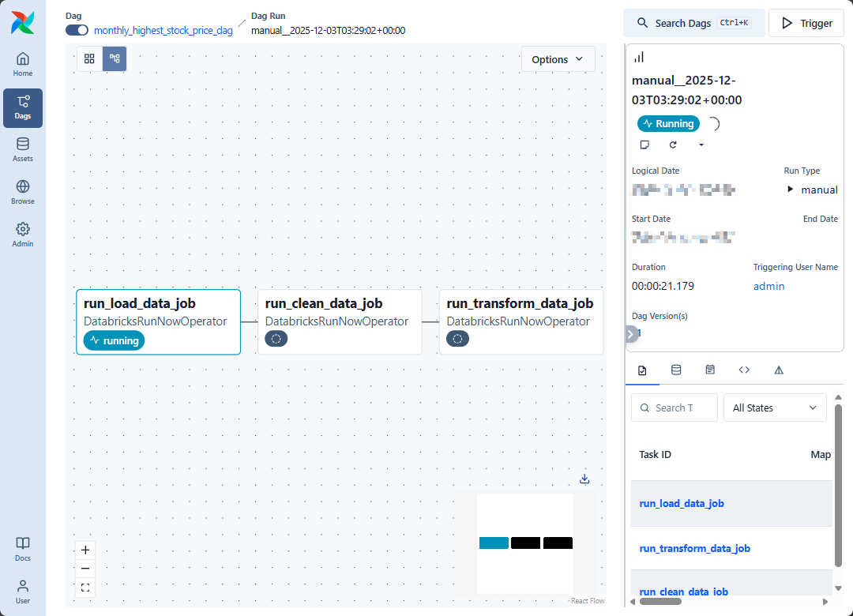Click the Trigger button
Viewport: 853px width, 616px height.
[x=806, y=23]
